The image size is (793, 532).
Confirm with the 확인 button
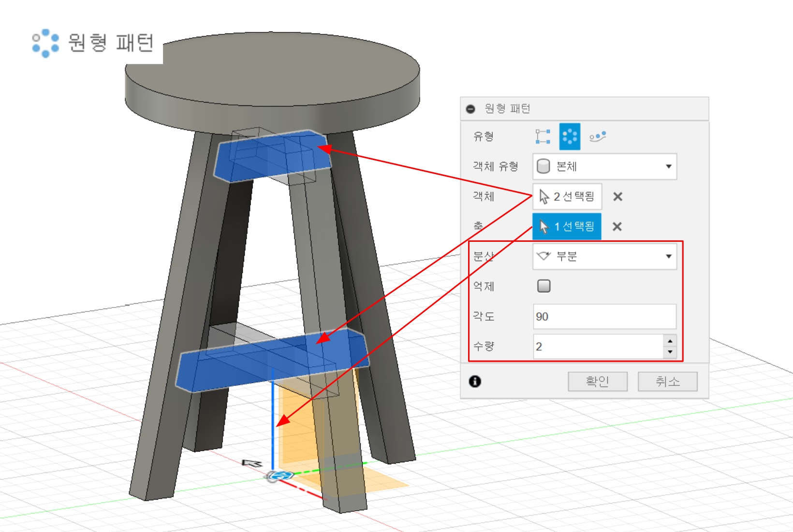598,382
